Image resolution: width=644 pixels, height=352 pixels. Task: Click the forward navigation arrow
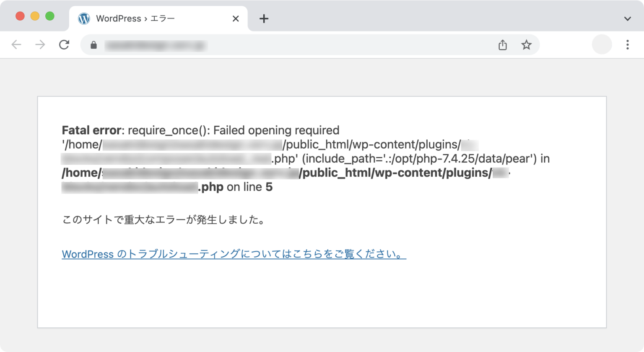pos(40,44)
